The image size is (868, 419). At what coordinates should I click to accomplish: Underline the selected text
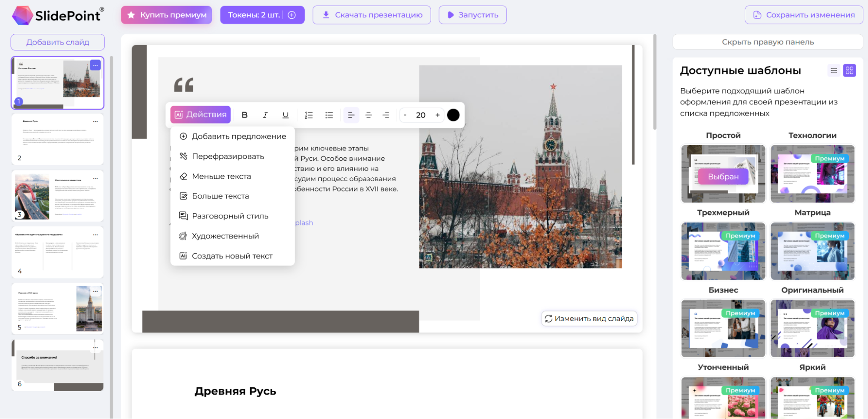pyautogui.click(x=285, y=115)
